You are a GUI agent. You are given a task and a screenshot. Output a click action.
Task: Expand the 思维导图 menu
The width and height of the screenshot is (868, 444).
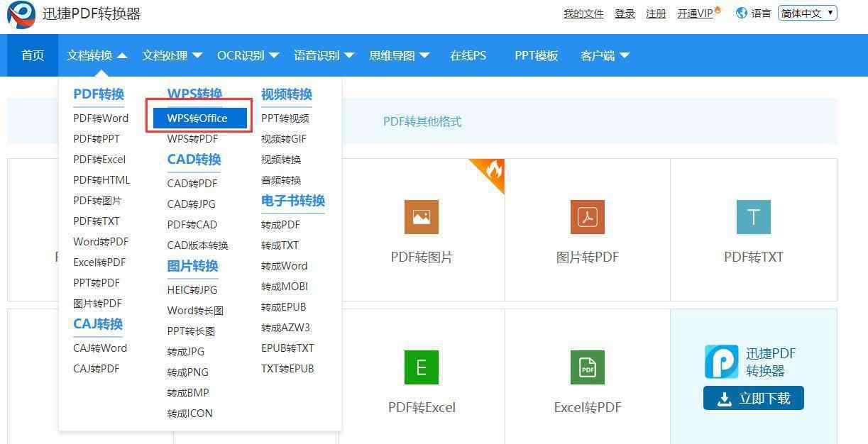(400, 55)
